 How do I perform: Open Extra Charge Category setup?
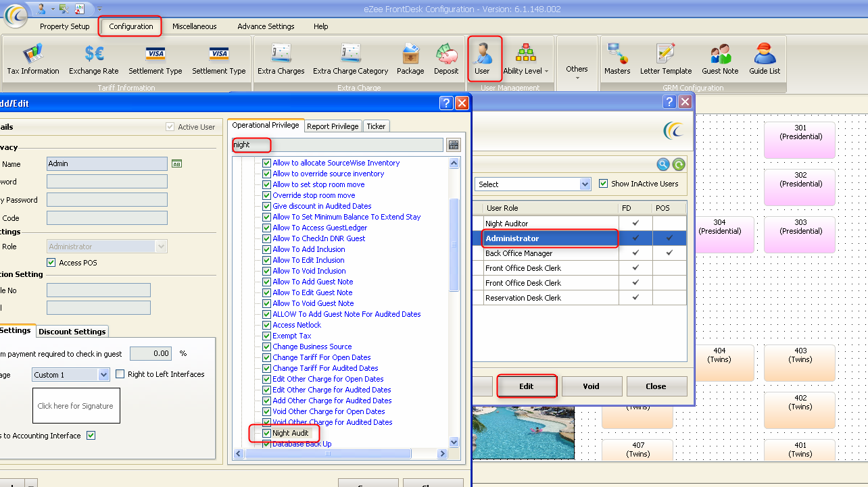coord(351,59)
